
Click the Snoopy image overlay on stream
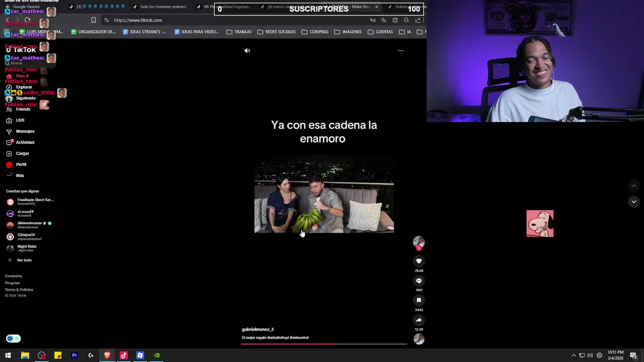tap(540, 223)
